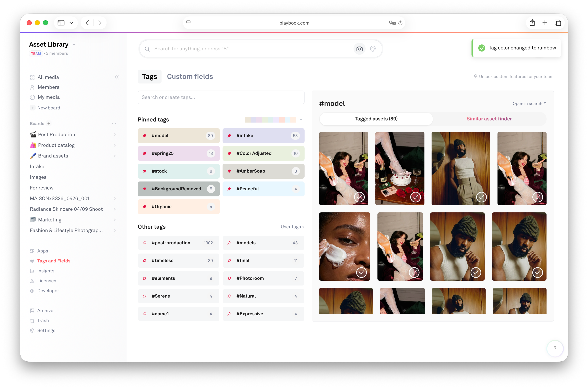Click the translate icon in address bar

click(392, 23)
